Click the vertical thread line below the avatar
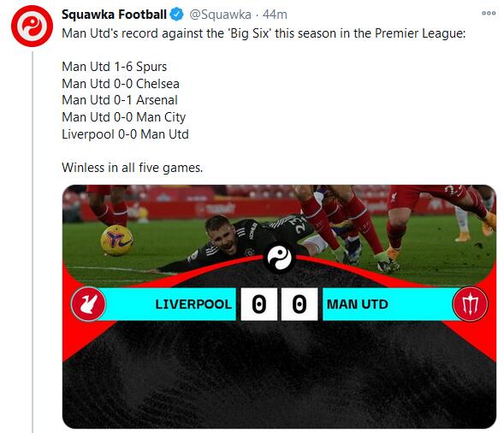Image resolution: width=504 pixels, height=433 pixels. [x=33, y=242]
